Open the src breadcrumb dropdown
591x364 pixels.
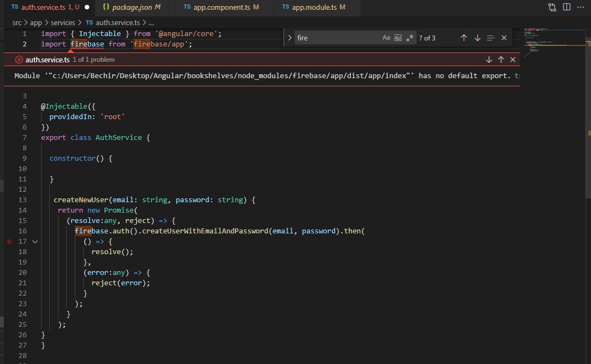pos(17,22)
